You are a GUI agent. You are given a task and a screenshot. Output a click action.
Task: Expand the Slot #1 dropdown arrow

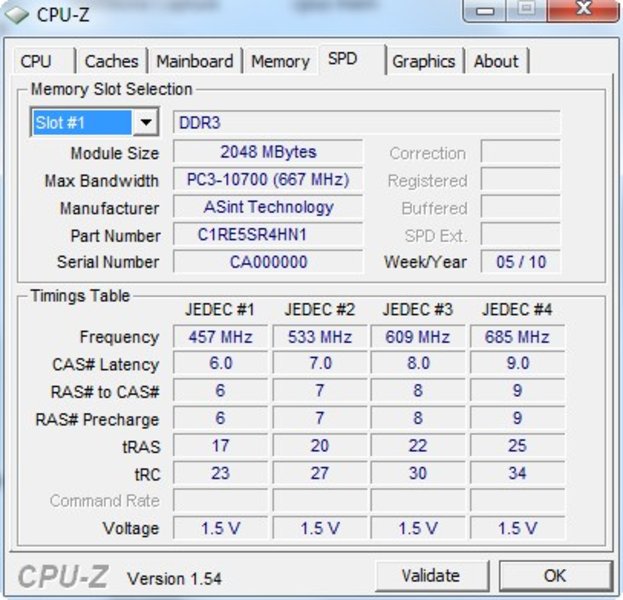tap(146, 122)
